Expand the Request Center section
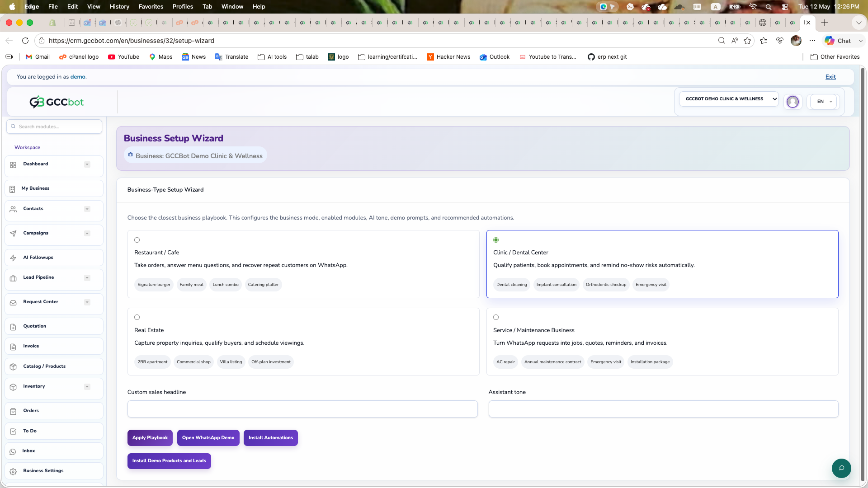Screen dimensions: 868x488 point(87,302)
